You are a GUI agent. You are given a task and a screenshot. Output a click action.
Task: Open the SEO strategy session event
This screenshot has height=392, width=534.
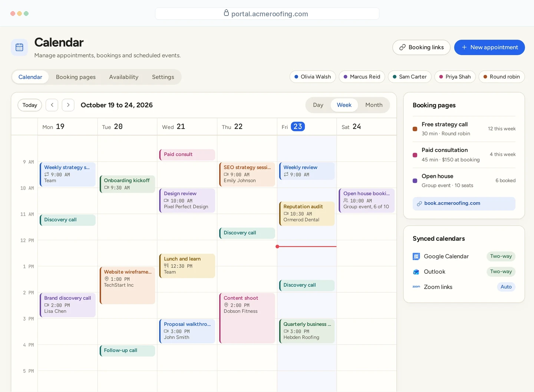247,175
